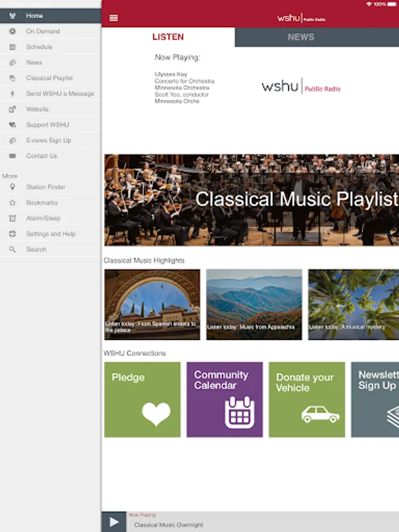399x532 pixels.
Task: Open Classical Music Playlist banner
Action: pos(251,200)
